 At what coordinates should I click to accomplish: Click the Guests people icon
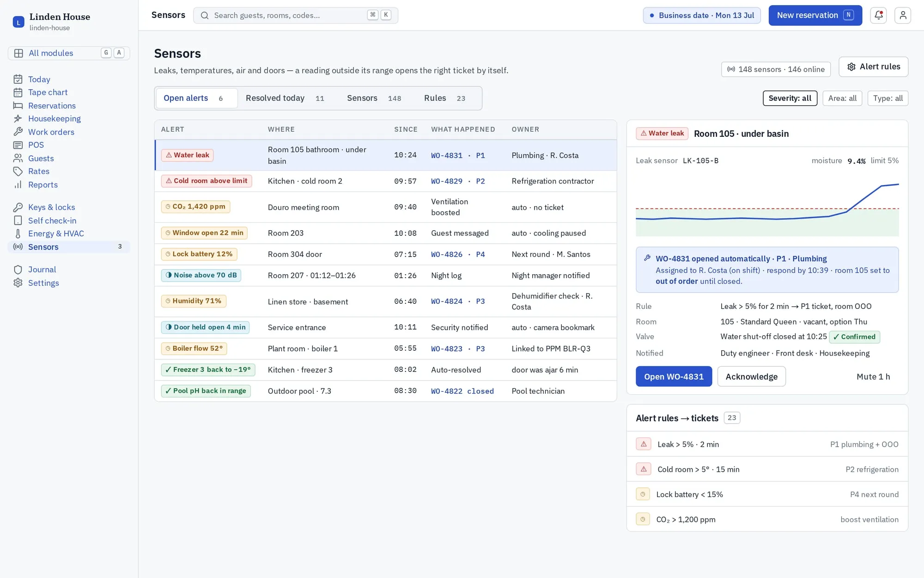coord(18,158)
